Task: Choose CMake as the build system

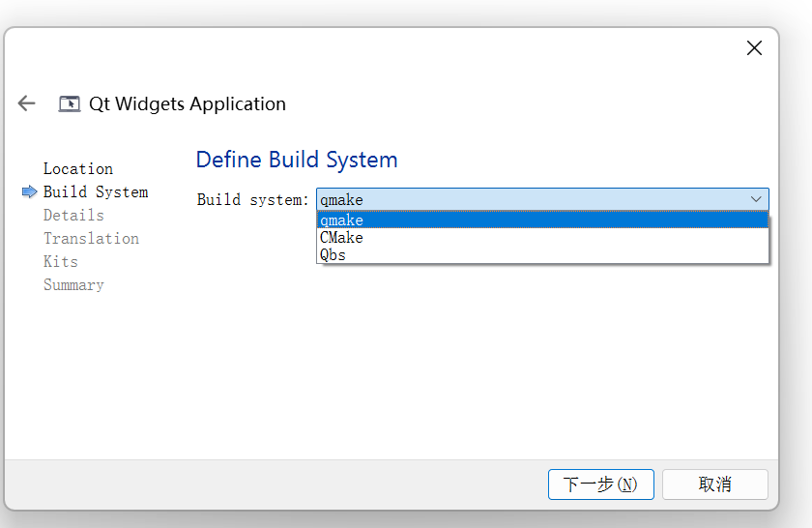Action: (542, 237)
